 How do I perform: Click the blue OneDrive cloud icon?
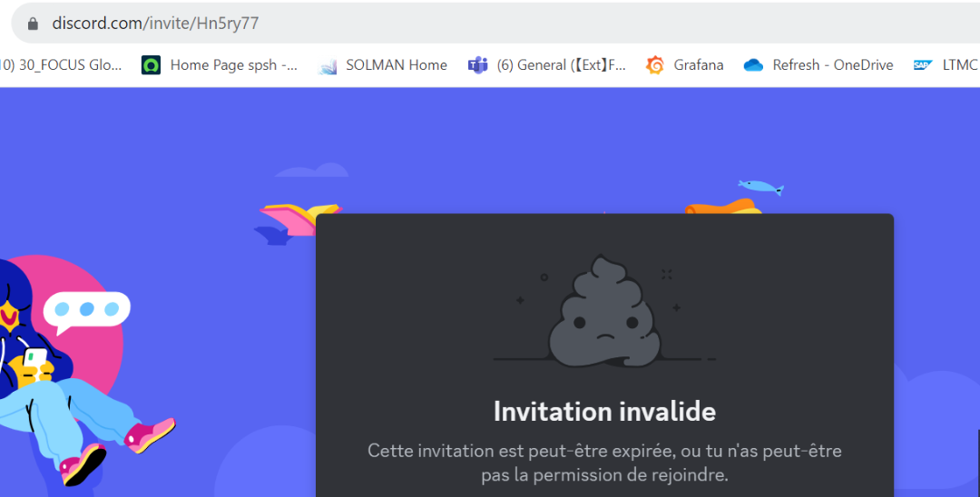pos(753,65)
